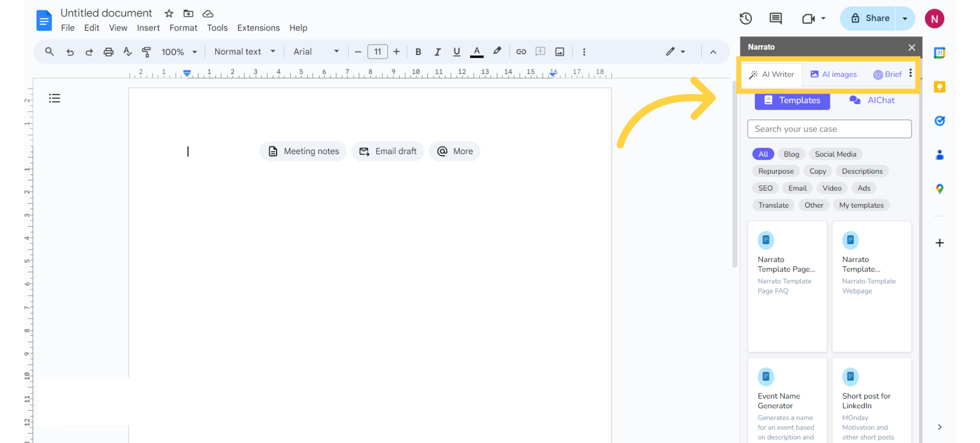The width and height of the screenshot is (980, 443).
Task: Open the editing mode pencil dropdown
Action: (x=675, y=52)
